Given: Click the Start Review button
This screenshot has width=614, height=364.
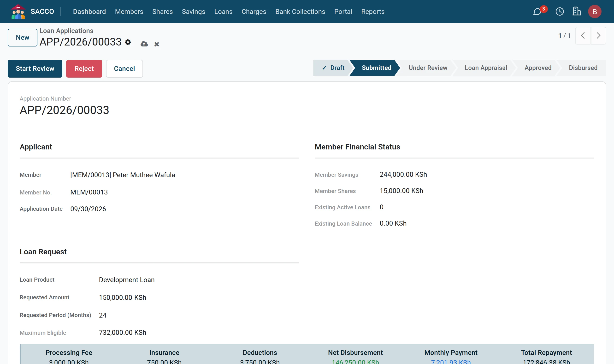Looking at the screenshot, I should (x=35, y=69).
